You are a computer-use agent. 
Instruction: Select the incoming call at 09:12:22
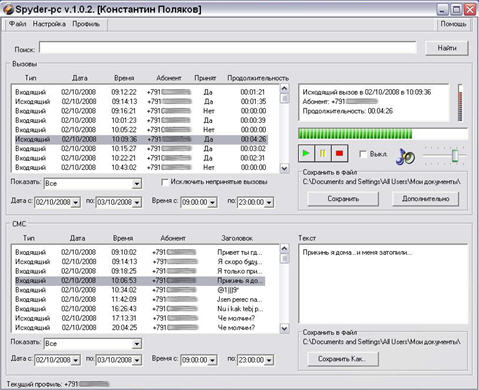pos(140,92)
